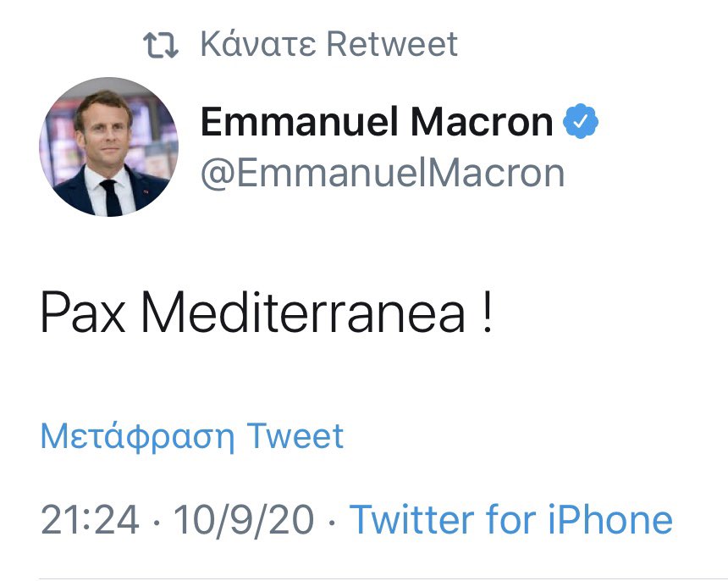Image resolution: width=728 pixels, height=581 pixels.
Task: Click the 10/9/20 date
Action: 245,518
